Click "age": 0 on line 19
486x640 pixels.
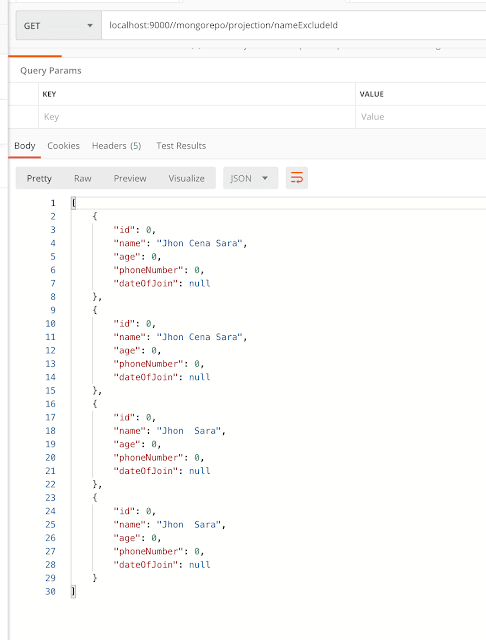137,444
